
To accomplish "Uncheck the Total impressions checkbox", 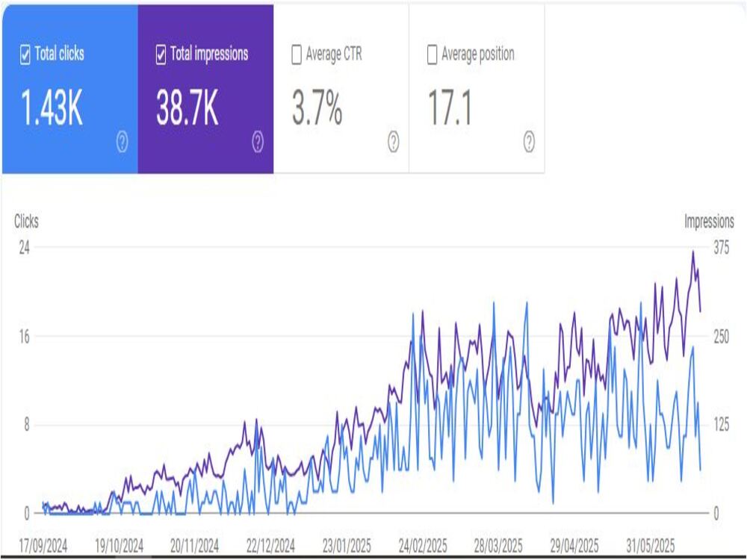I will pyautogui.click(x=161, y=55).
